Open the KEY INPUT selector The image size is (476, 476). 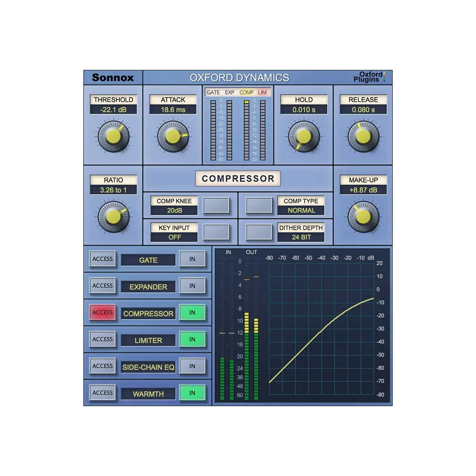(x=174, y=232)
